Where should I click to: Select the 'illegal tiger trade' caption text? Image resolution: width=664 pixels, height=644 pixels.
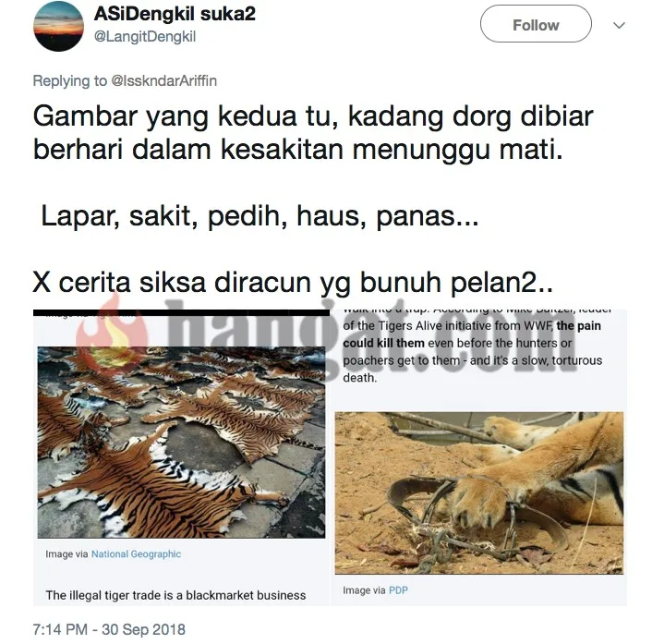pyautogui.click(x=175, y=595)
